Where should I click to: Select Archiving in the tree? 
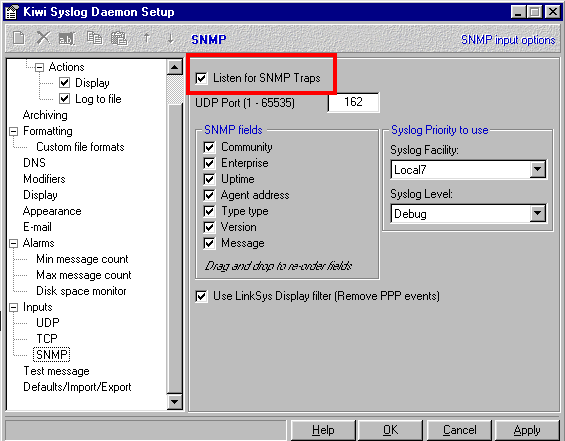[x=45, y=115]
